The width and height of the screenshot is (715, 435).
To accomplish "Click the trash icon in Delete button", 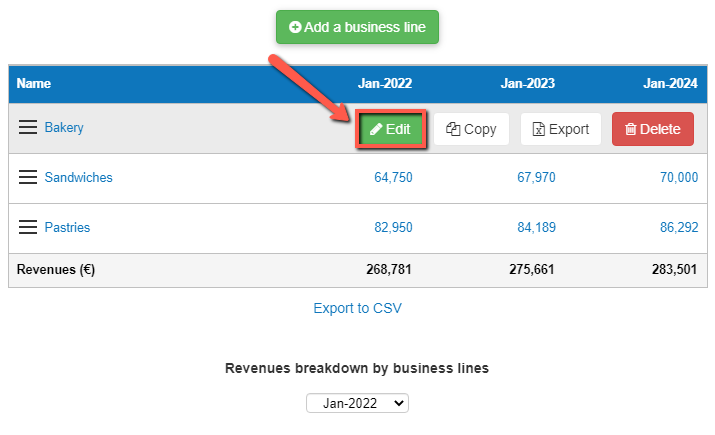I will (630, 129).
